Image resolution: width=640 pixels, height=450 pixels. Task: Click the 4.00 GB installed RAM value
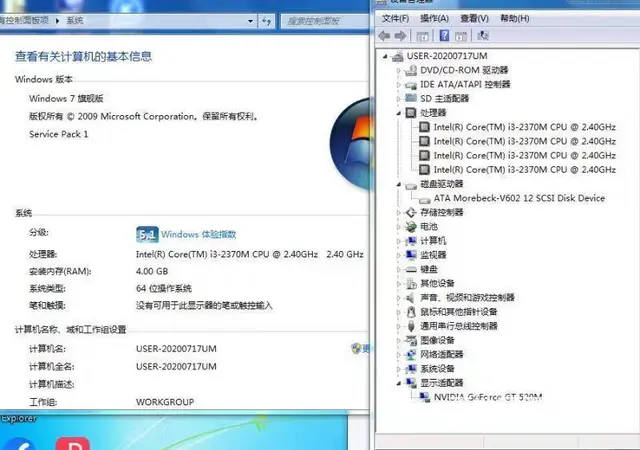152,271
